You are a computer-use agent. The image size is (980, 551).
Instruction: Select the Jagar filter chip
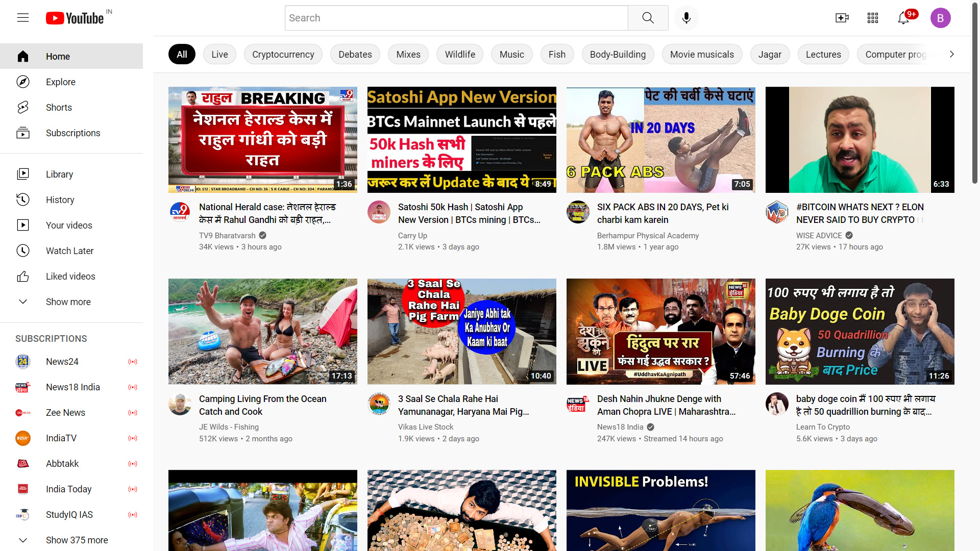coord(770,54)
